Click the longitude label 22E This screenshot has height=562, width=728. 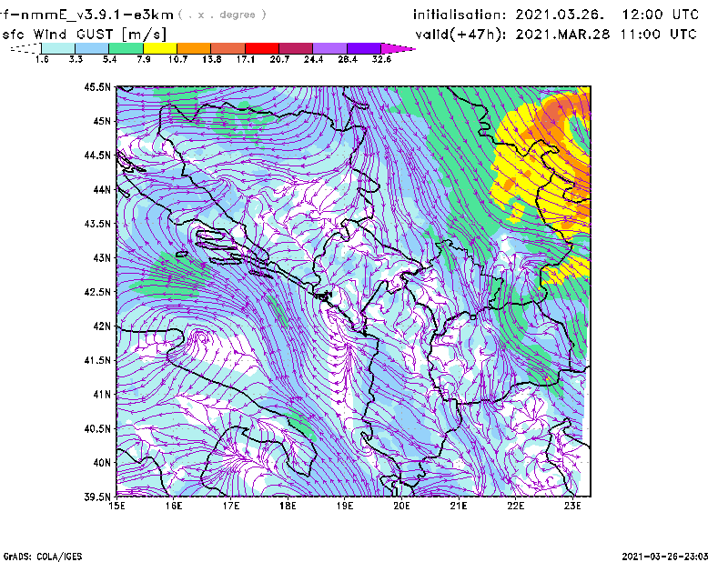[515, 506]
